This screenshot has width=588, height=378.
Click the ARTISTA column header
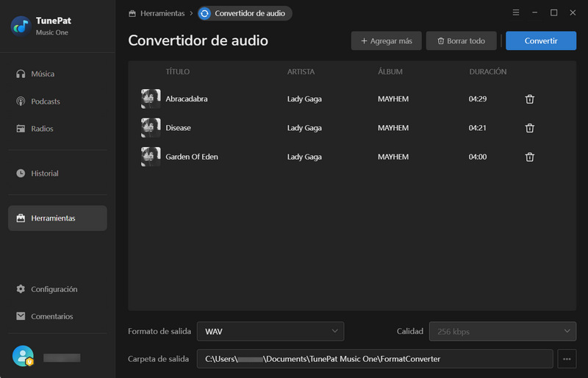pyautogui.click(x=301, y=71)
